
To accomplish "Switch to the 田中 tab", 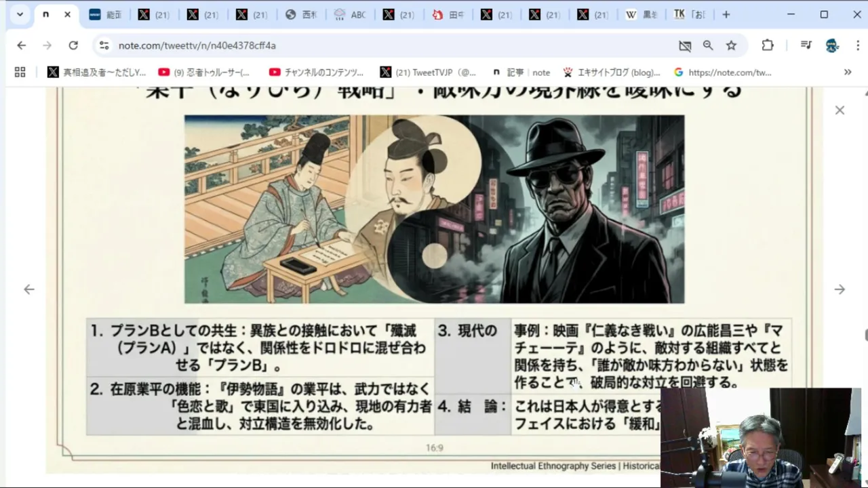I will click(448, 14).
